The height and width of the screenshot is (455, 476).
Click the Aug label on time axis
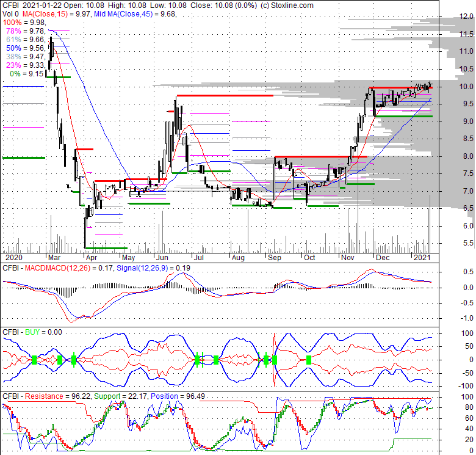[x=238, y=258]
